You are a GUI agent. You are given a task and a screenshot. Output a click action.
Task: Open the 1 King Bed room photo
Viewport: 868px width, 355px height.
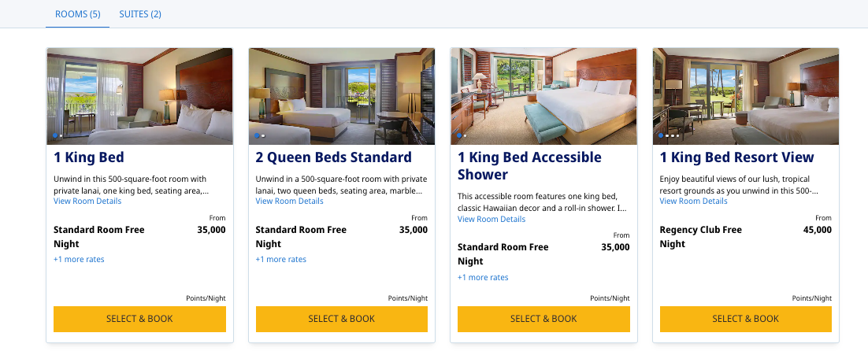pos(139,96)
